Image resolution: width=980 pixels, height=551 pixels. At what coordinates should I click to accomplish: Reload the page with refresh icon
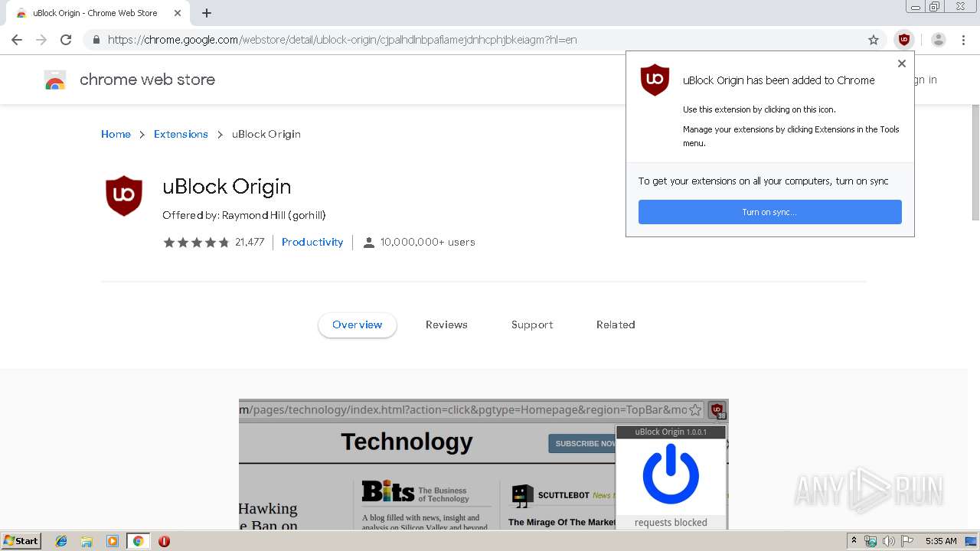click(66, 40)
